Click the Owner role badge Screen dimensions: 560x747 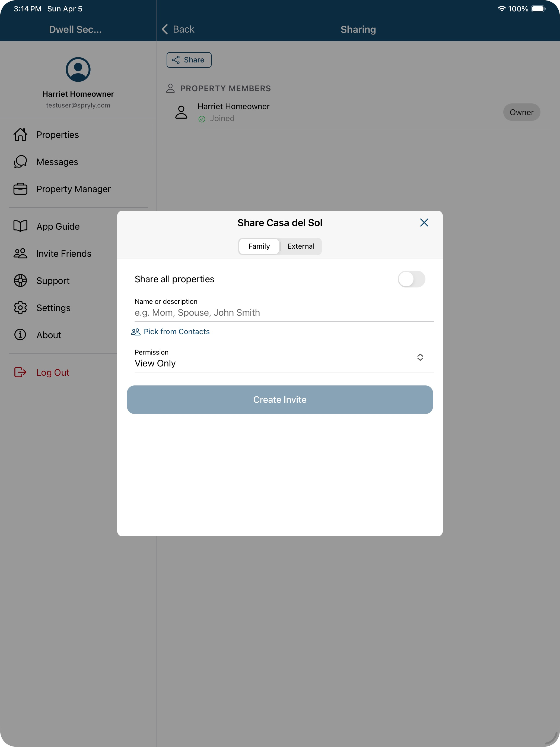[x=521, y=112]
